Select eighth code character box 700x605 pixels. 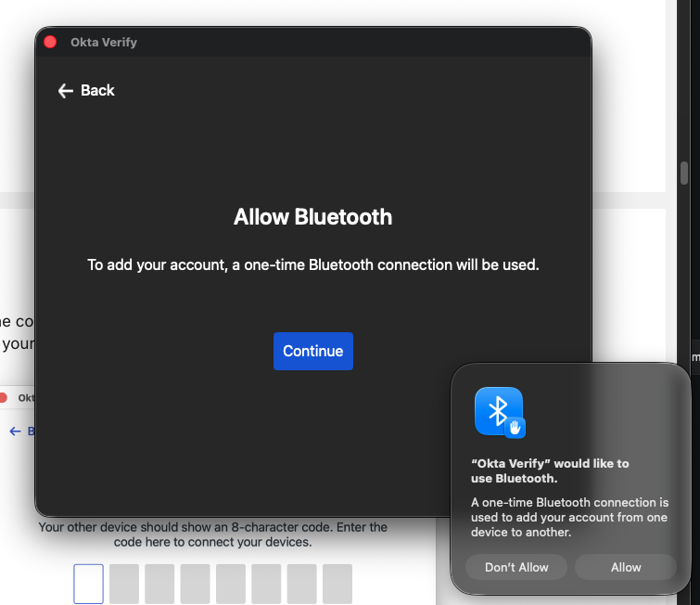337,584
